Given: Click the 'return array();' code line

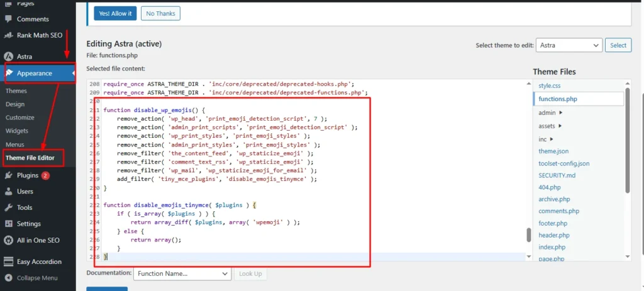Looking at the screenshot, I should [x=156, y=239].
